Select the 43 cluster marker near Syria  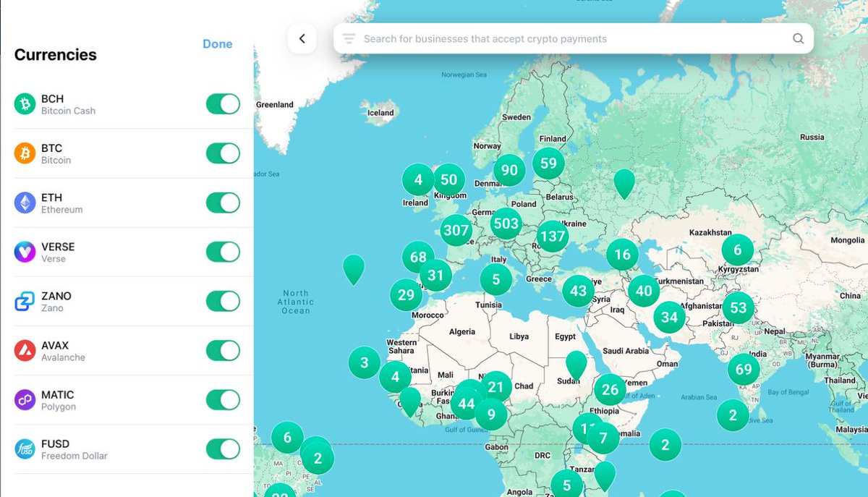[578, 291]
